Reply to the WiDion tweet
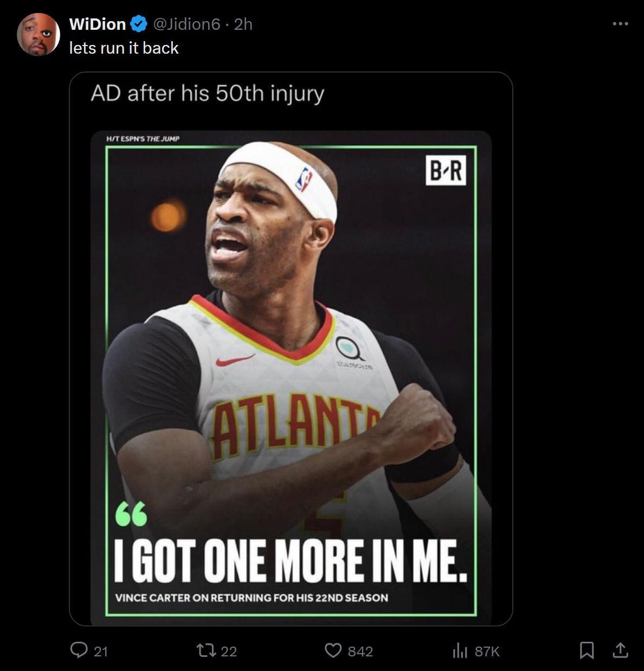This screenshot has height=671, width=644. tap(80, 650)
